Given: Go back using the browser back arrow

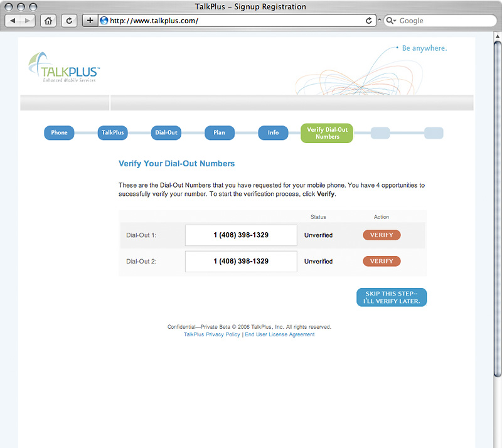Looking at the screenshot, I should [x=13, y=21].
